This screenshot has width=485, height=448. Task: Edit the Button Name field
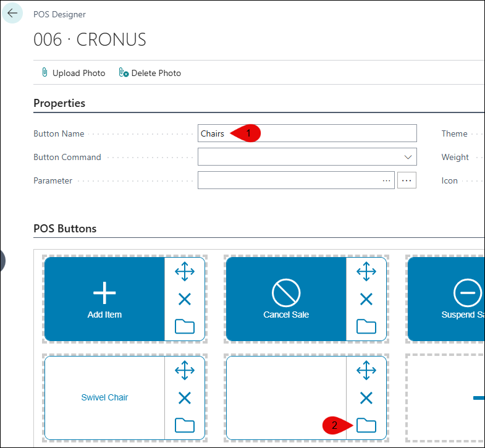pos(307,133)
